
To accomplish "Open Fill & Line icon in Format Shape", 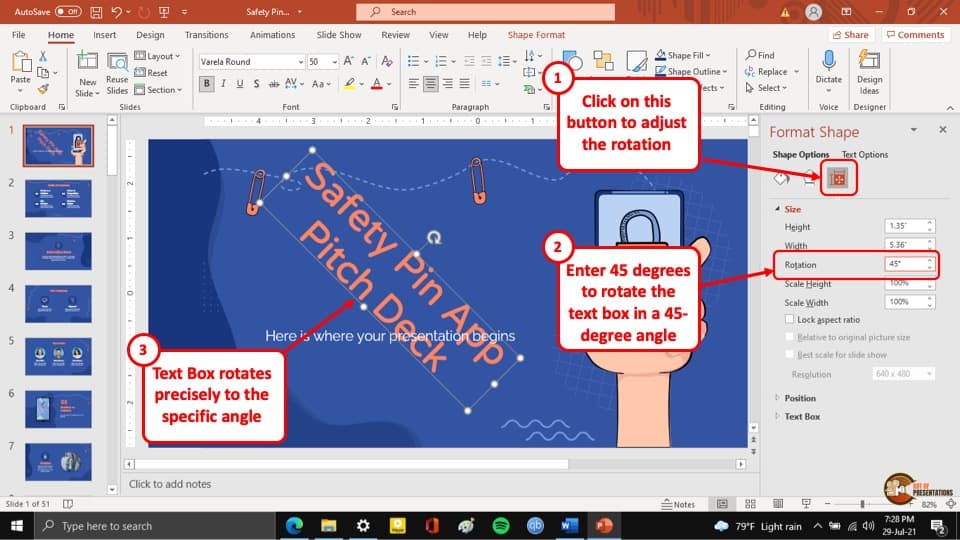I will click(781, 178).
